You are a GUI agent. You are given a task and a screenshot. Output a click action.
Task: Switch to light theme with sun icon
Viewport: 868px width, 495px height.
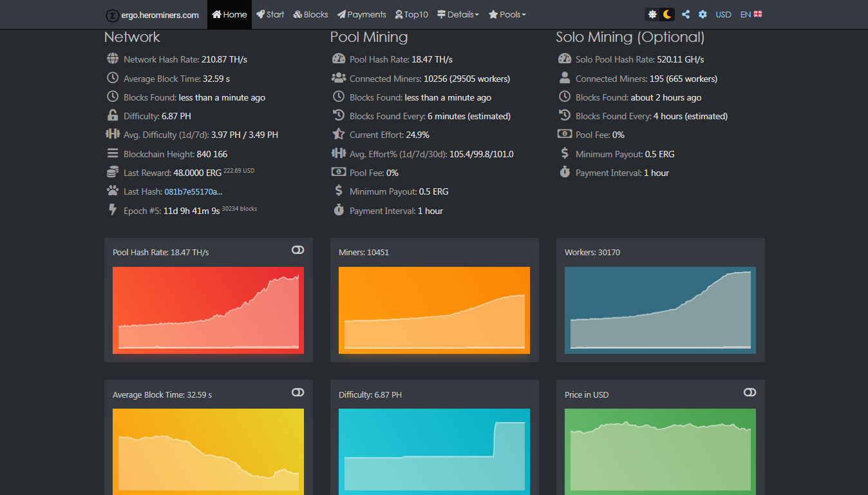coord(652,14)
